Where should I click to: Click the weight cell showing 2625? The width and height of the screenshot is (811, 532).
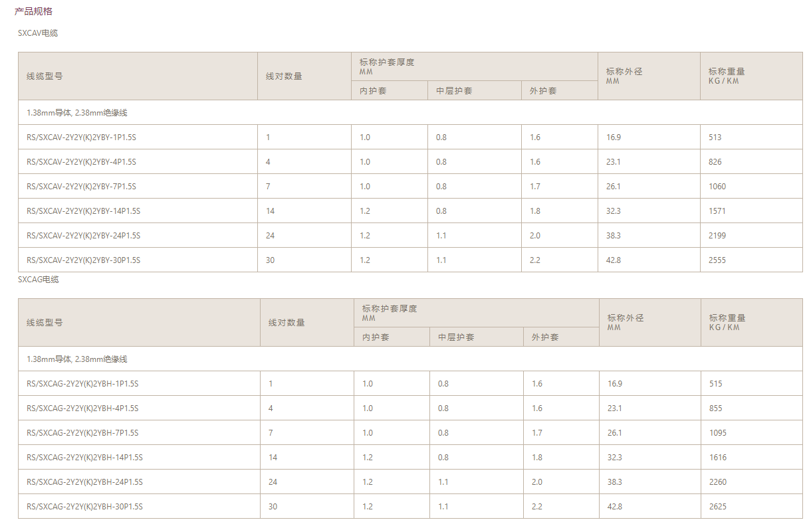(x=718, y=507)
